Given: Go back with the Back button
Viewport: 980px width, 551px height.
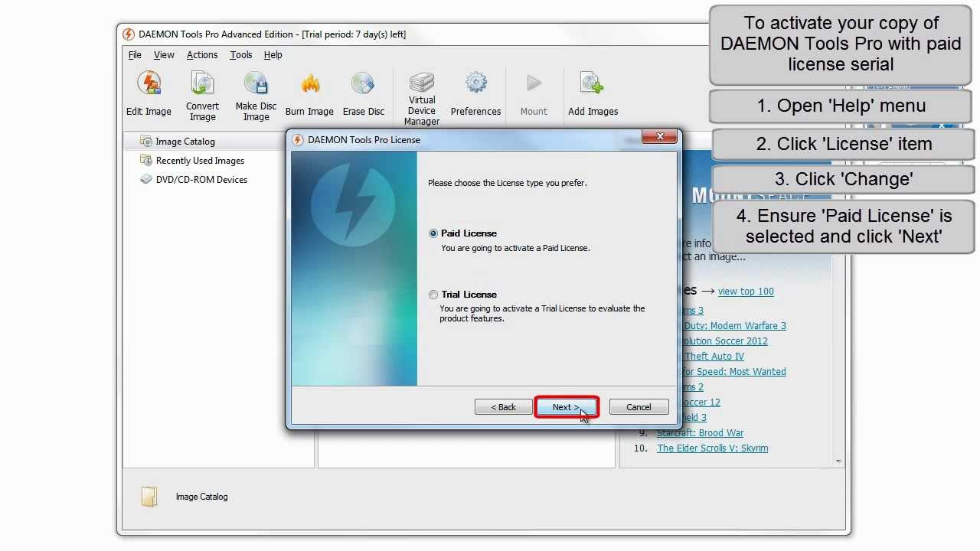Looking at the screenshot, I should [503, 407].
